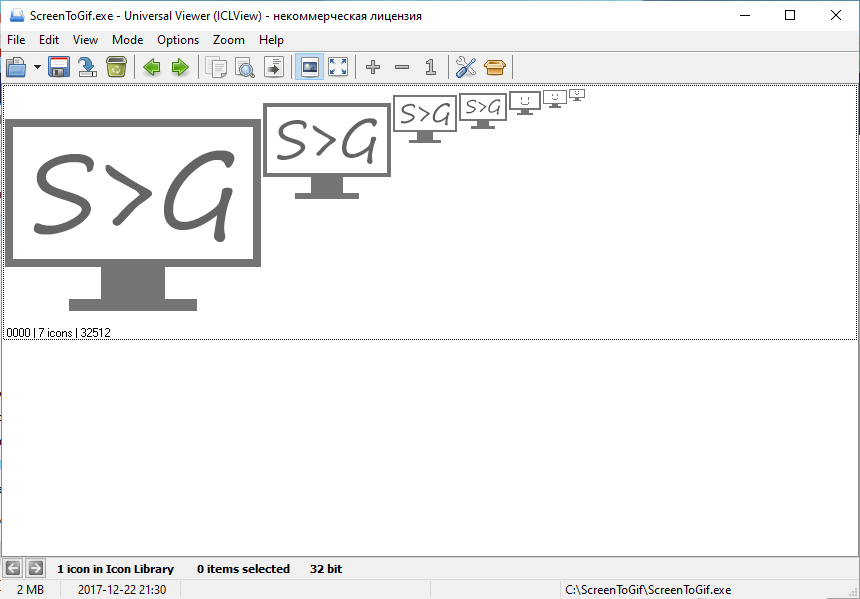The image size is (860, 599).
Task: Click the page-with-arrow toolbar icon
Action: pos(274,67)
